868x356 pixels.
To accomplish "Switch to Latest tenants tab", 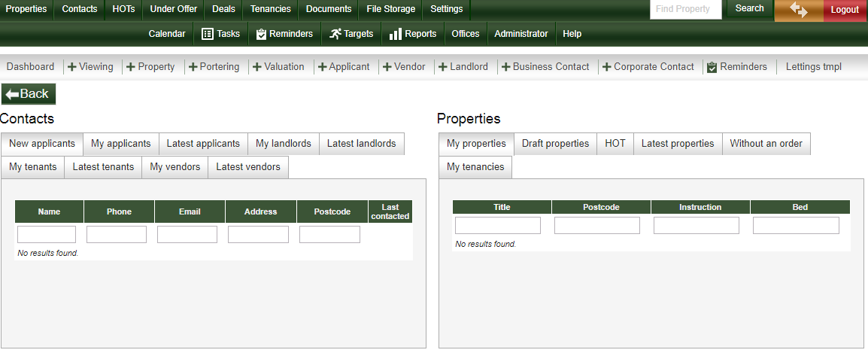I will pos(103,167).
